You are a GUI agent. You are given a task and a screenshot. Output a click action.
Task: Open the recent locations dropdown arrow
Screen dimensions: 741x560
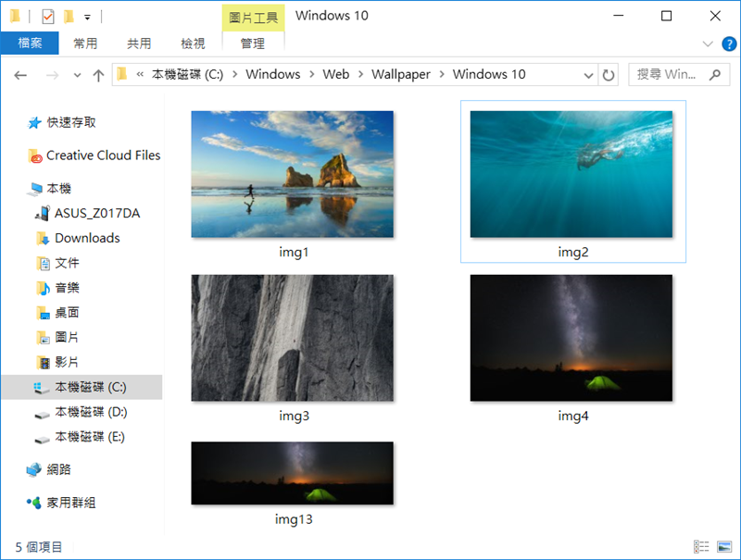[77, 75]
